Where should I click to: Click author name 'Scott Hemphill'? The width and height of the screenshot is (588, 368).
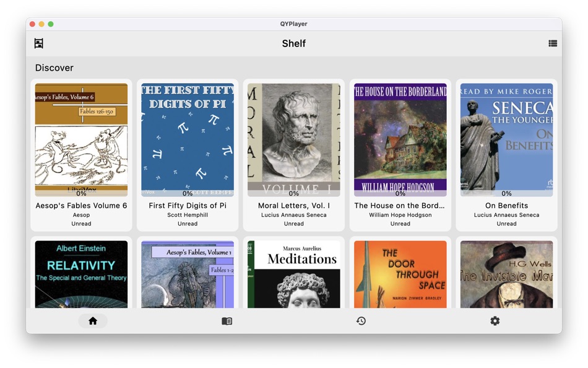pos(188,215)
